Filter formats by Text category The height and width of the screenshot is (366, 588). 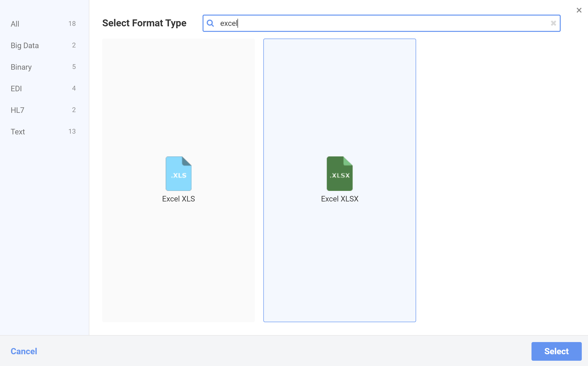[x=18, y=132]
